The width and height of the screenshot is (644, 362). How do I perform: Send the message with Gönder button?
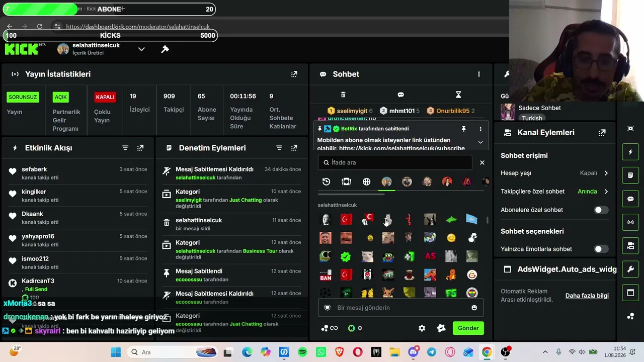click(468, 328)
